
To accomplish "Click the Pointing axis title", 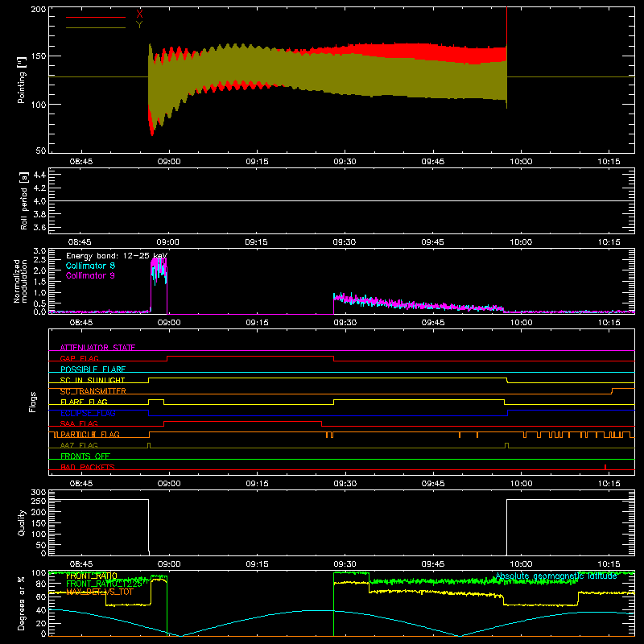I will (x=22, y=80).
